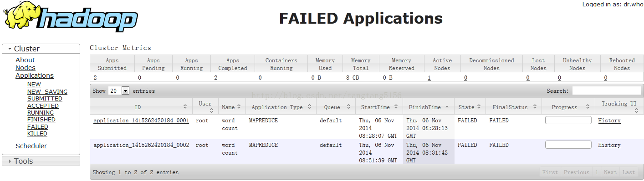Sort table by User column sort icon
The image size is (644, 181).
[212, 111]
